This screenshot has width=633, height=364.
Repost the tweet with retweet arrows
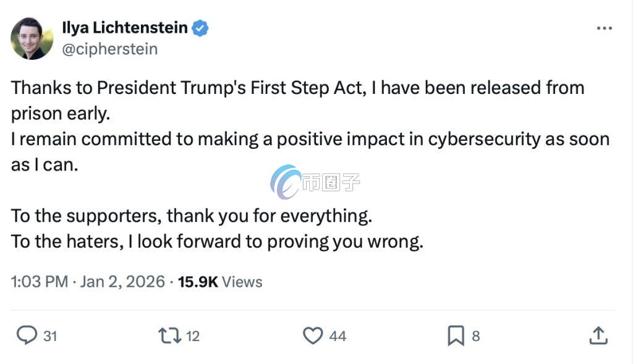coord(169,336)
